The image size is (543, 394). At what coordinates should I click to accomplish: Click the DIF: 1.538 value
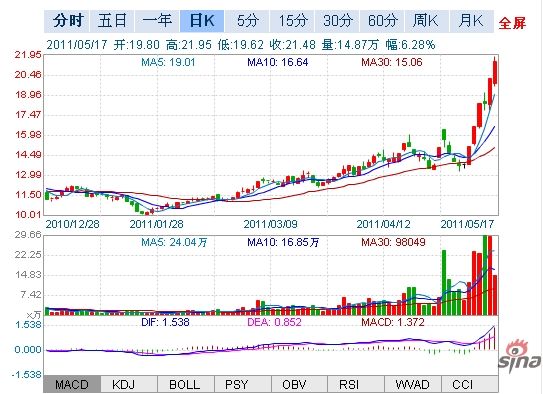[x=165, y=322]
